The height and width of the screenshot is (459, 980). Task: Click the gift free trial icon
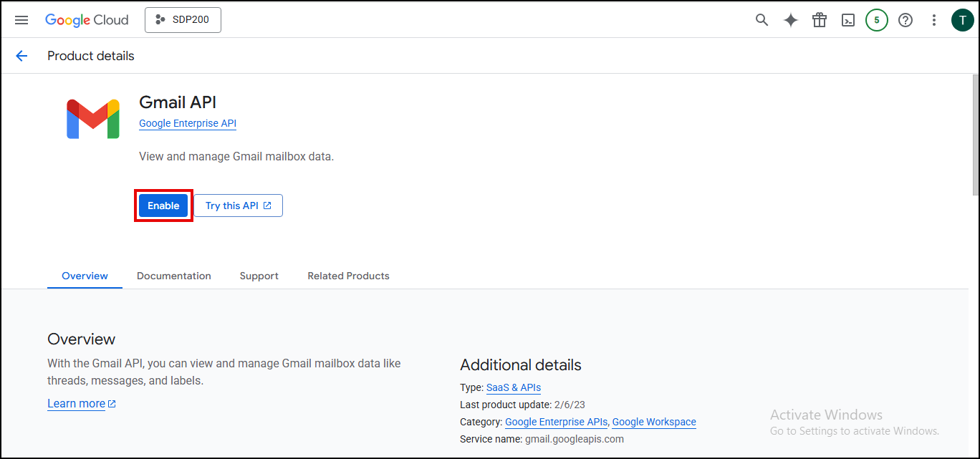coord(820,20)
